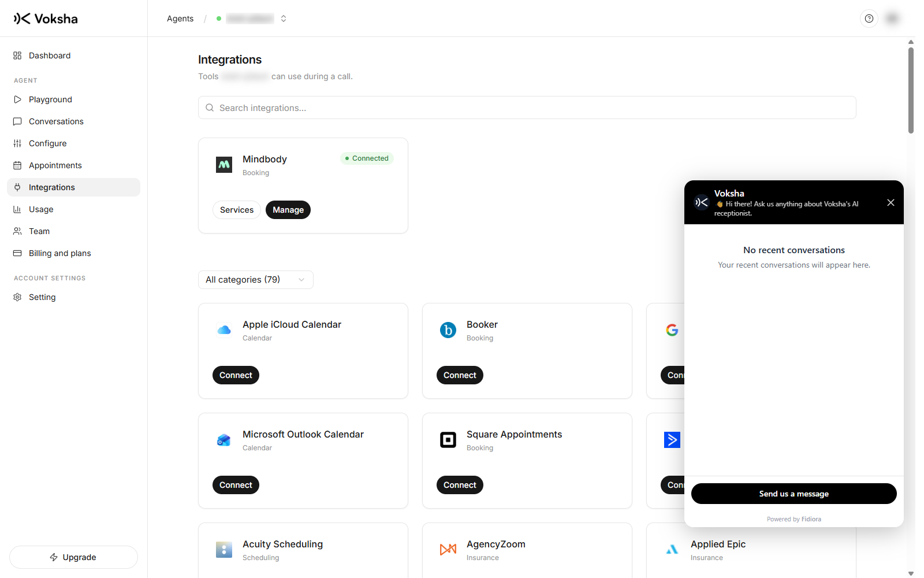Click the Voksha logo in the sidebar
The image size is (924, 578).
pos(46,18)
